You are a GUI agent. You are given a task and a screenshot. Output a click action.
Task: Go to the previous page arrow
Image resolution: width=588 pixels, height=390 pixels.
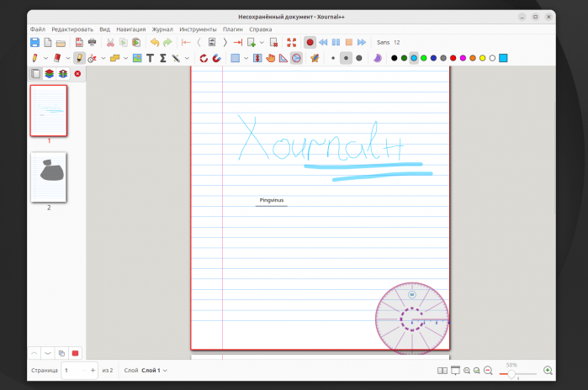click(199, 42)
